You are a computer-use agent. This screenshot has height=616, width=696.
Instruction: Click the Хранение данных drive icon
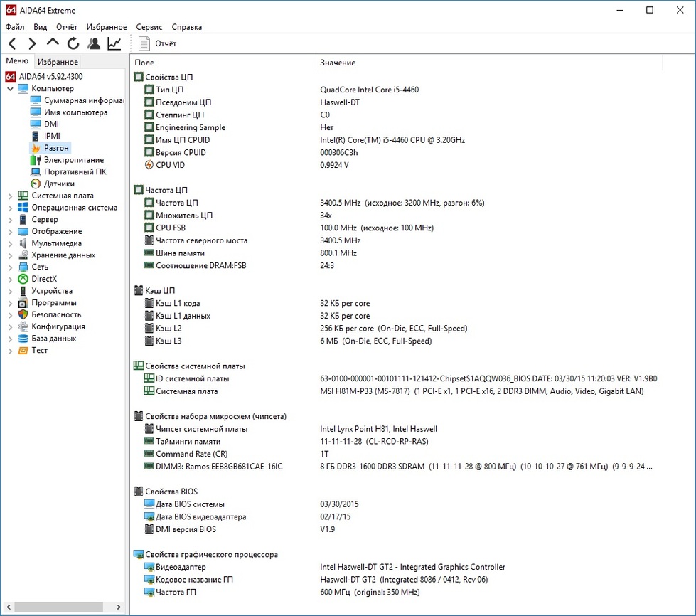click(23, 255)
